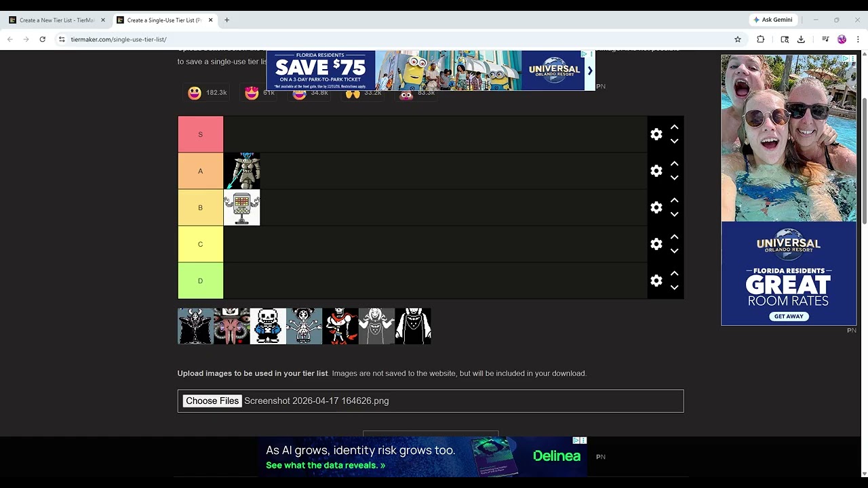868x488 pixels.
Task: Move the A tier row down
Action: (674, 178)
